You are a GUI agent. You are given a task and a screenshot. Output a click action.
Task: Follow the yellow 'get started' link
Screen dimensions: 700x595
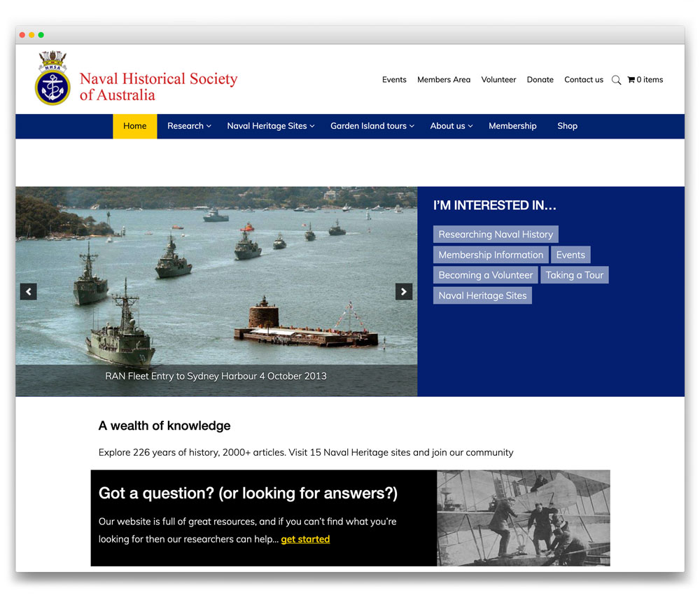(x=305, y=539)
